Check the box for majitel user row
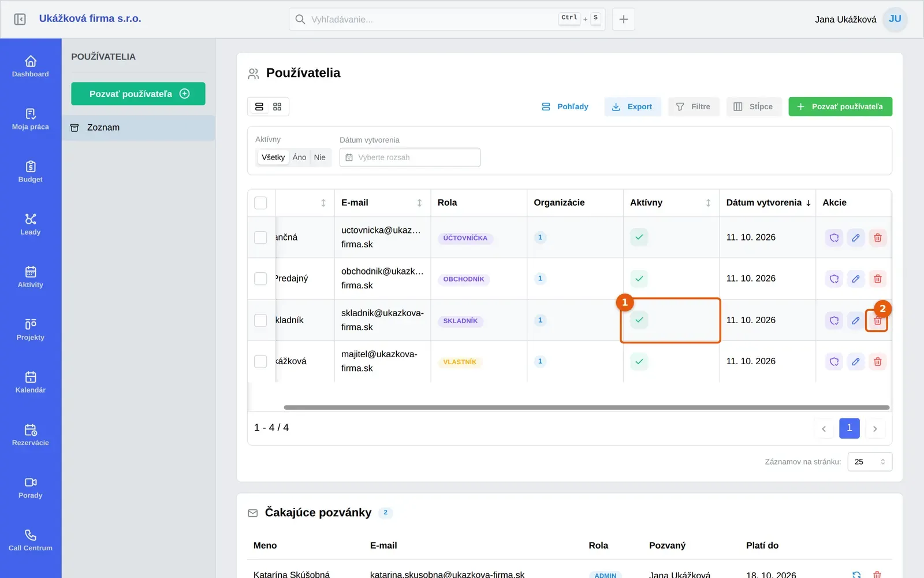The width and height of the screenshot is (924, 578). point(260,362)
